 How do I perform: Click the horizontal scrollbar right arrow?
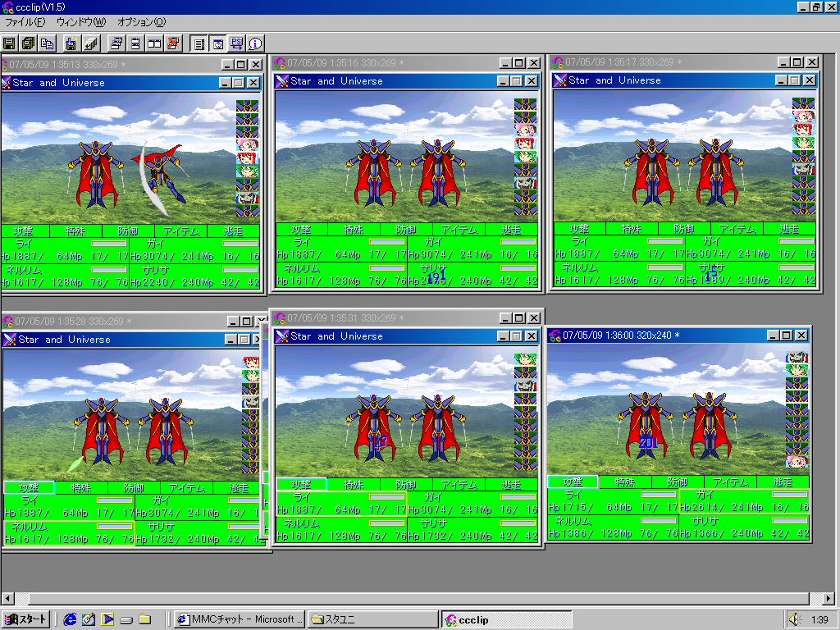tap(829, 598)
